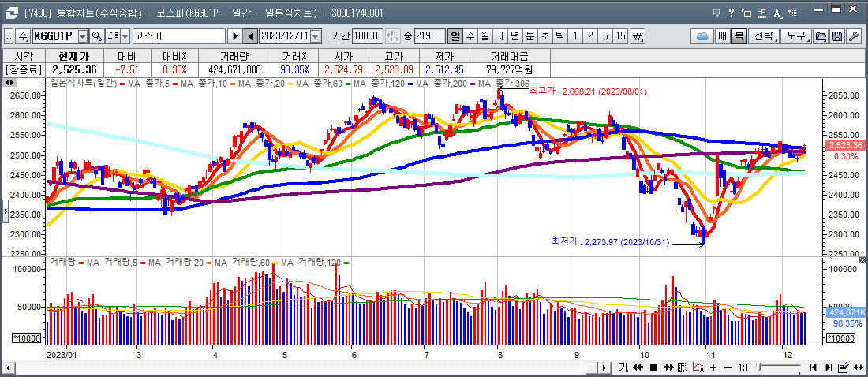Viewport: 868px width, 377px height.
Task: Save the chart with the floppy disk icon
Action: coord(837,36)
